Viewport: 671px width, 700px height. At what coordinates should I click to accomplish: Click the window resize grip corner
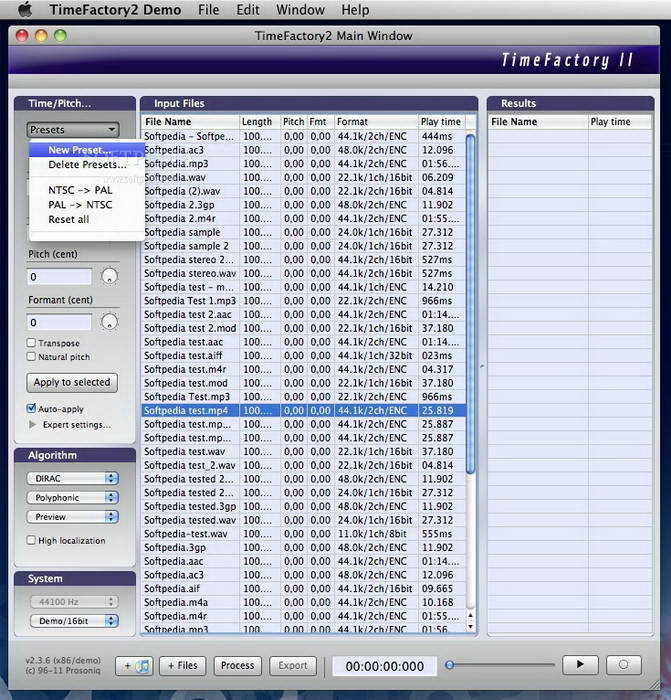coord(655,684)
